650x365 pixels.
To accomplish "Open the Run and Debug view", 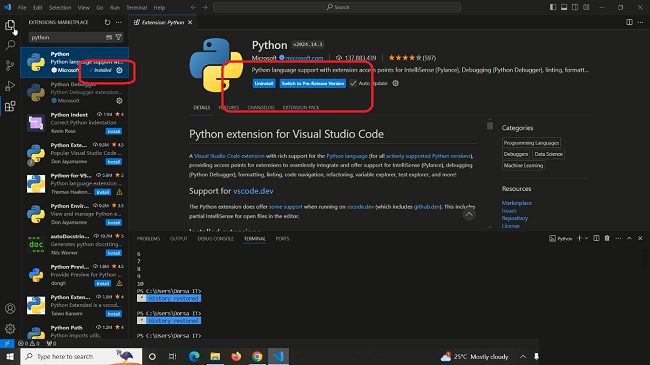I will click(10, 85).
